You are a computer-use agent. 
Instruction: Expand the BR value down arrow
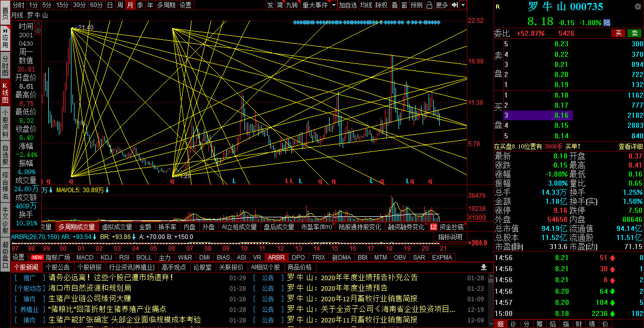tap(134, 236)
